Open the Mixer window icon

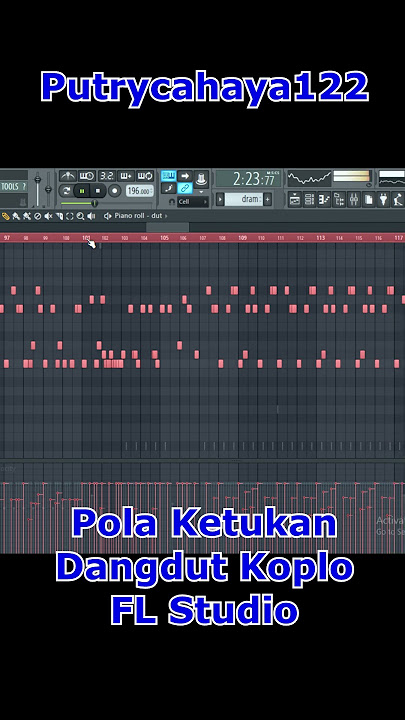click(354, 199)
